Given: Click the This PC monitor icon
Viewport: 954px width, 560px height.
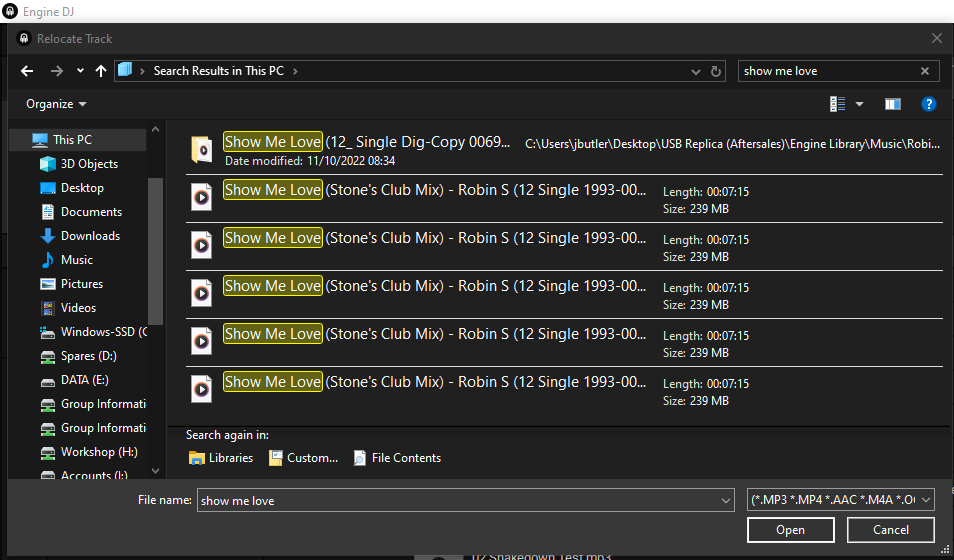Looking at the screenshot, I should point(40,140).
